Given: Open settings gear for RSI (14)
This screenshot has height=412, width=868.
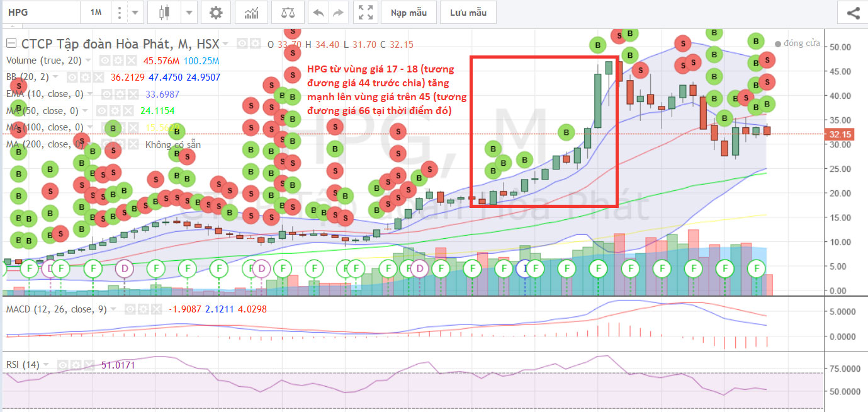Looking at the screenshot, I should (76, 365).
